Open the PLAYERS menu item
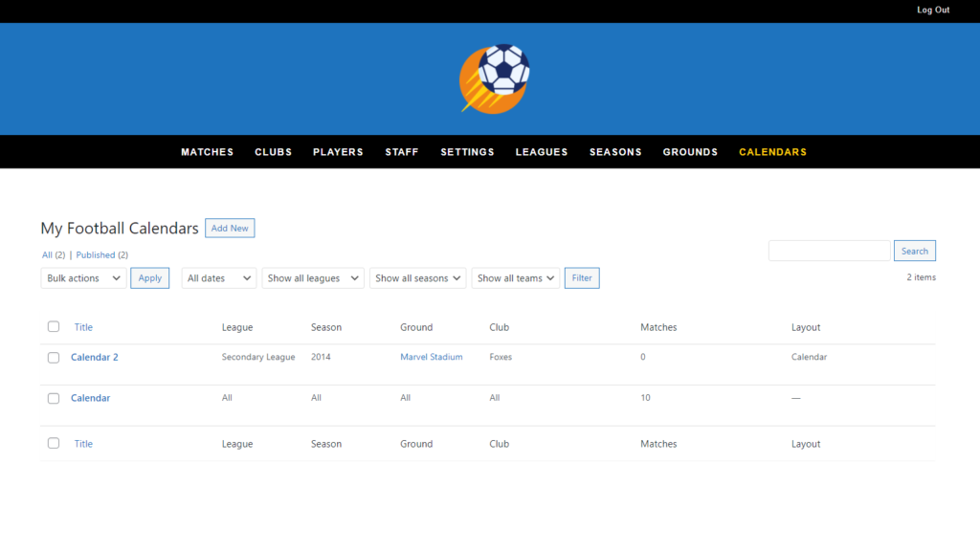This screenshot has height=551, width=980. pyautogui.click(x=337, y=152)
